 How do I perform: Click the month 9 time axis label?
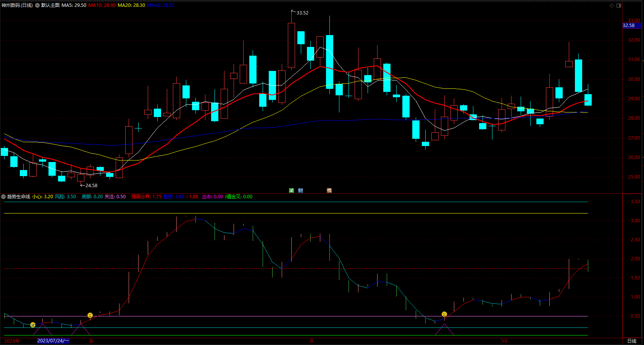312,341
